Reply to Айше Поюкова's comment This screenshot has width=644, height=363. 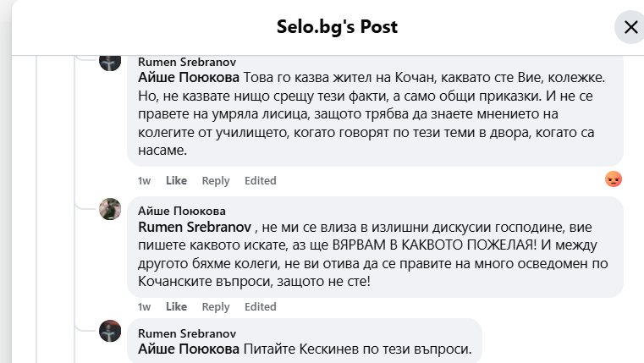(216, 306)
